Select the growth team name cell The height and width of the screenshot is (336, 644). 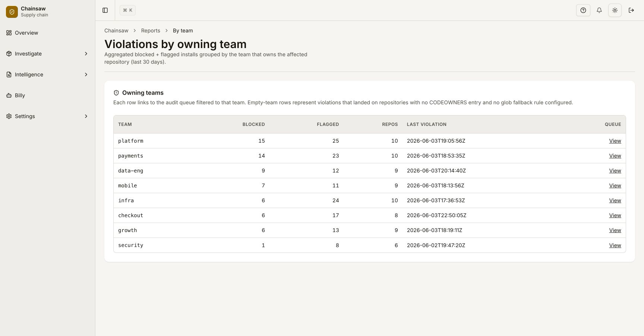127,230
